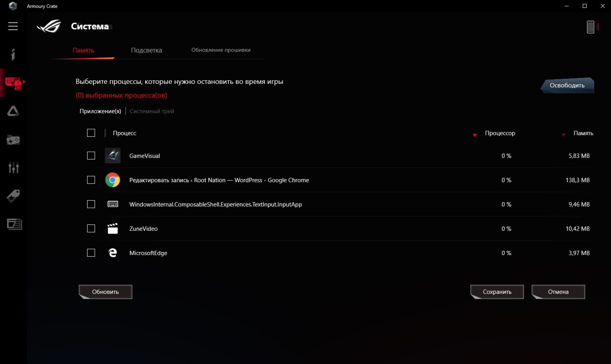The image size is (611, 364).
Task: Switch to the Подсветка tab
Action: point(146,50)
